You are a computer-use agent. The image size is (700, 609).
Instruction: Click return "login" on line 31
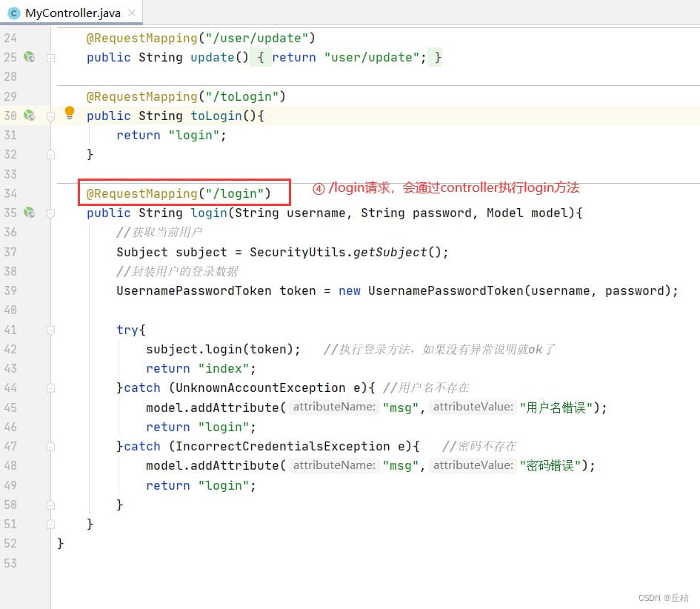coord(171,135)
